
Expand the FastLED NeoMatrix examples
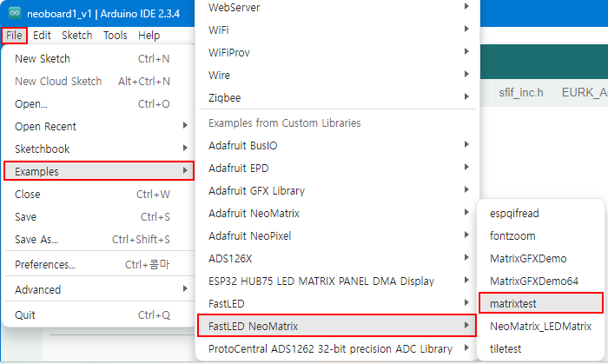[337, 326]
